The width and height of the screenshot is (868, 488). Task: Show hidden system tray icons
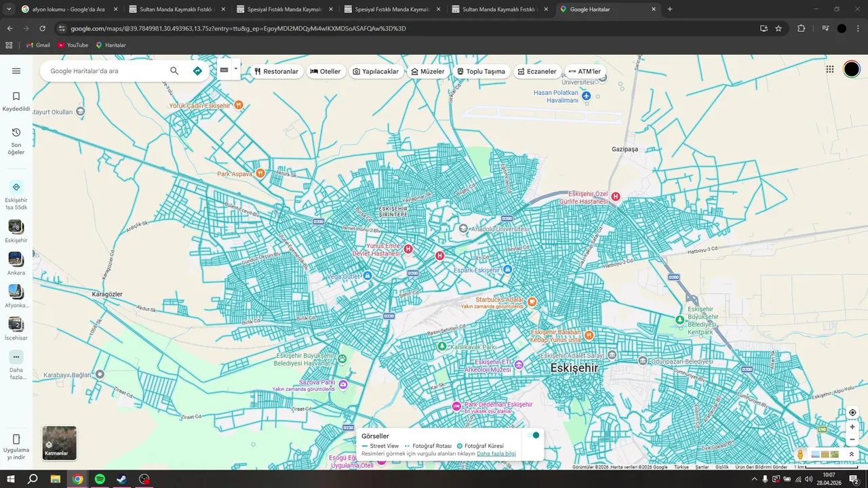(754, 479)
